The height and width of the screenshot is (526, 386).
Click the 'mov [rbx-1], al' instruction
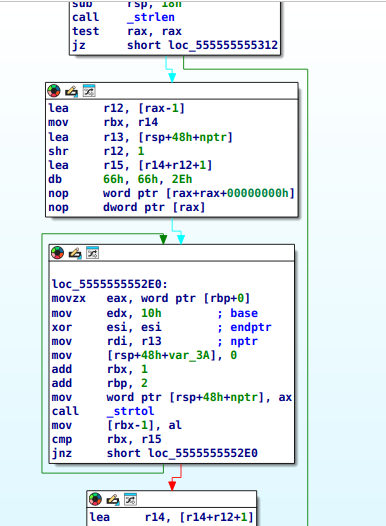117,425
